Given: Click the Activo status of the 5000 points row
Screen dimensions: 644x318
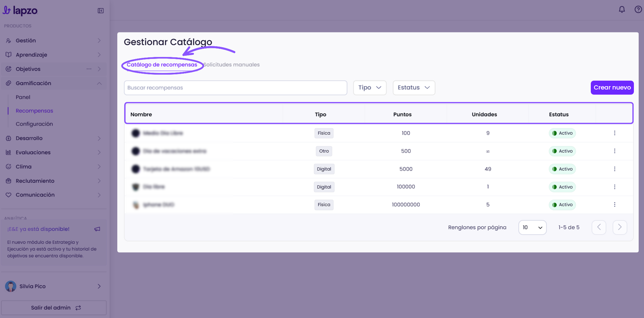Looking at the screenshot, I should (562, 169).
